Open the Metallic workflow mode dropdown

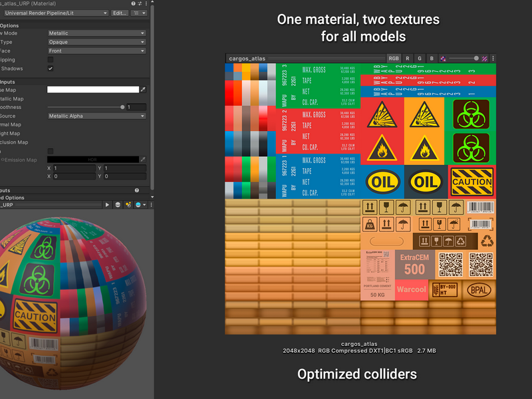pyautogui.click(x=96, y=33)
